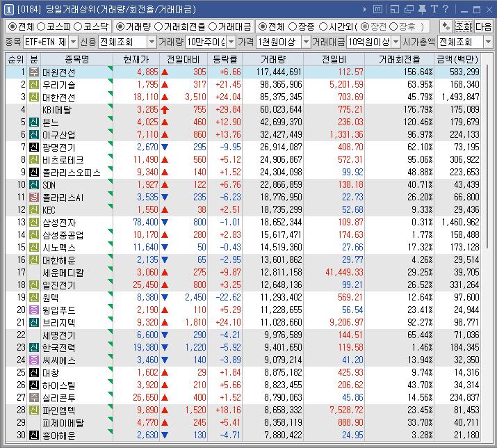Click the black 신 badge next to 광명전기

pos(34,147)
